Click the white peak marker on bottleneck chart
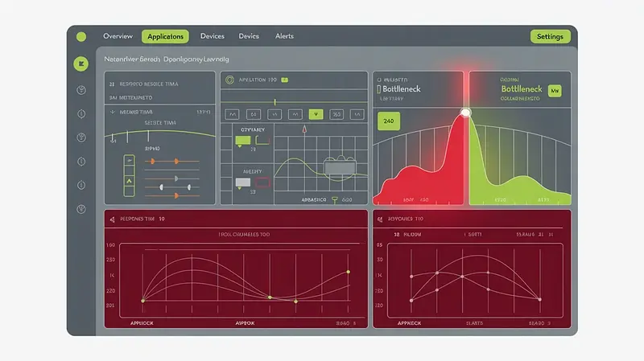Image resolution: width=644 pixels, height=361 pixels. click(x=464, y=112)
